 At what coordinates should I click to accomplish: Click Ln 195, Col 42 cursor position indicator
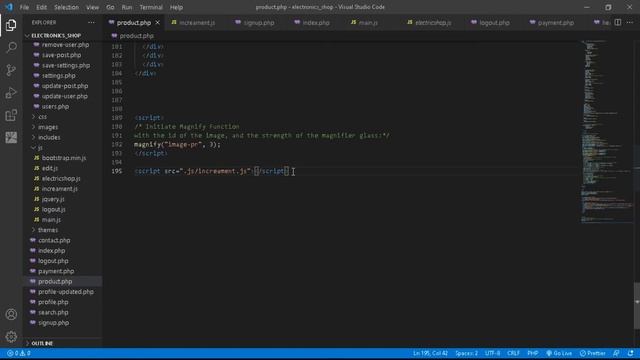[x=430, y=353]
